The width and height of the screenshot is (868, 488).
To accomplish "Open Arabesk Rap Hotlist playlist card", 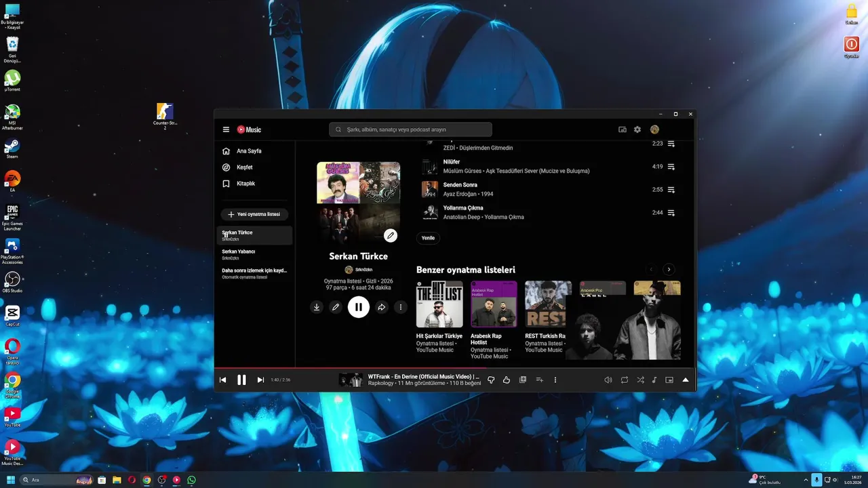I will pyautogui.click(x=494, y=319).
